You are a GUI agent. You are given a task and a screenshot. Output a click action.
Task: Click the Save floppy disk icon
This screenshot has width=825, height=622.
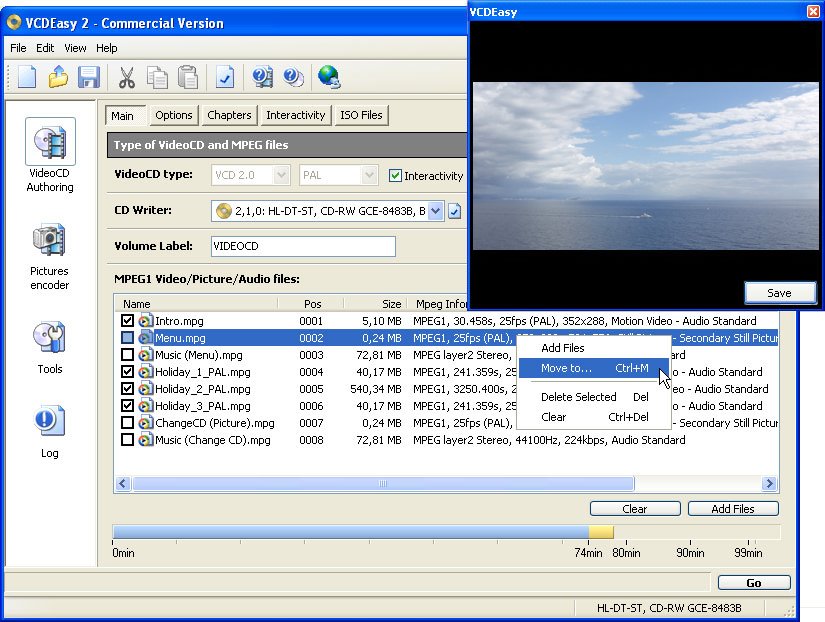click(x=88, y=77)
